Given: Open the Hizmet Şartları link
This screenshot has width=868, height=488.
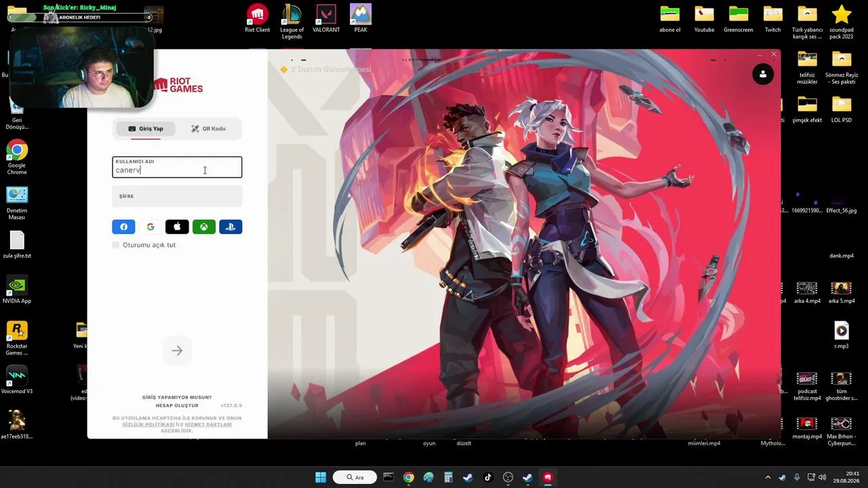Looking at the screenshot, I should click(x=208, y=424).
